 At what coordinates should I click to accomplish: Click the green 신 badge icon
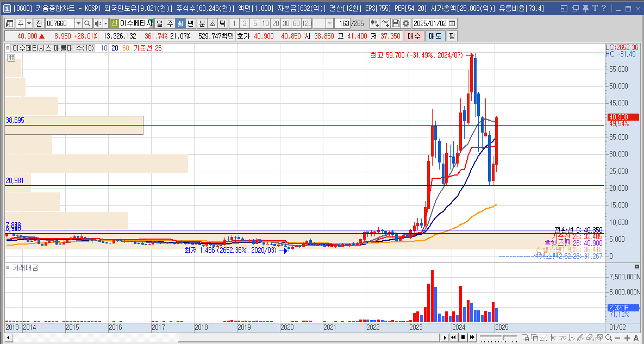[x=115, y=23]
